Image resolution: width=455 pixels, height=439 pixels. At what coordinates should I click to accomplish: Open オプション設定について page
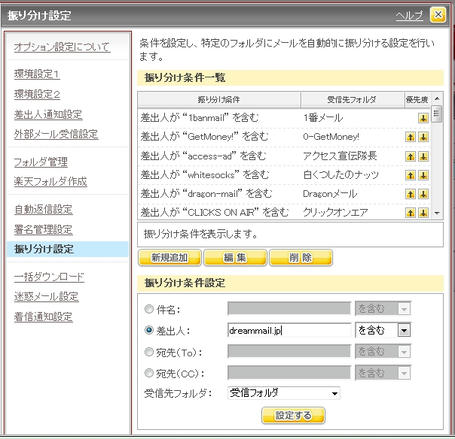click(x=62, y=47)
